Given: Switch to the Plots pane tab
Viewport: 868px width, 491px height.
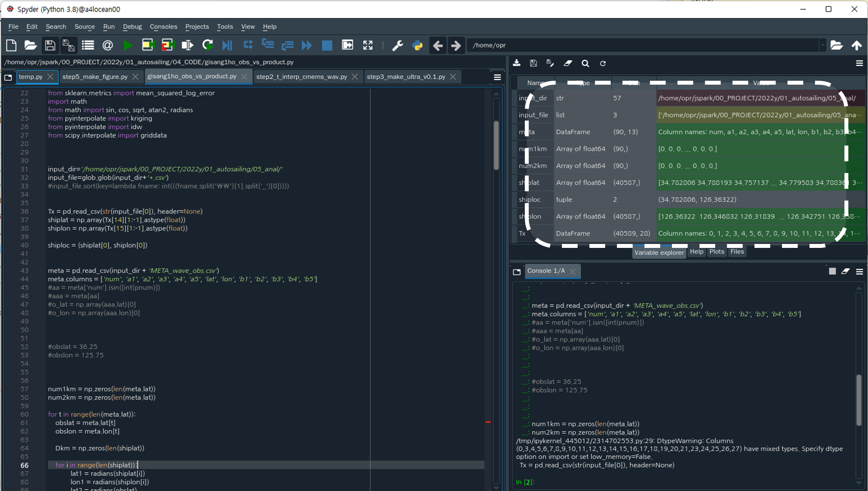Looking at the screenshot, I should (x=716, y=252).
